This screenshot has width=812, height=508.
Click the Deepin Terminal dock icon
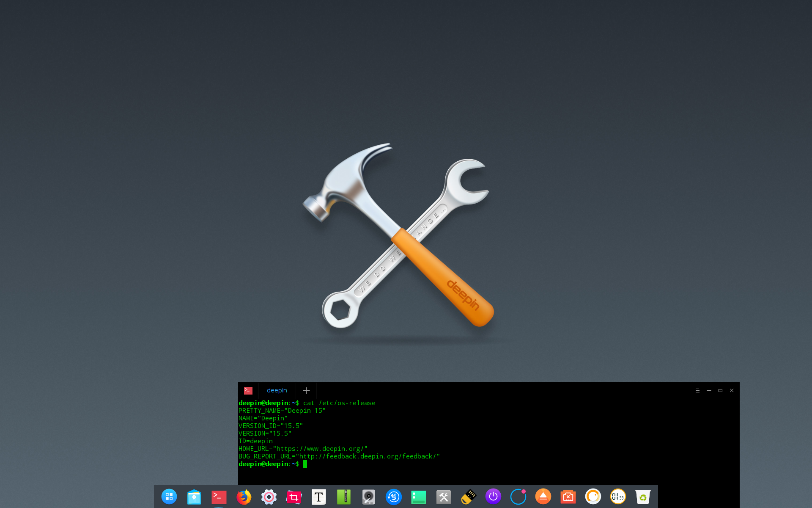click(219, 497)
